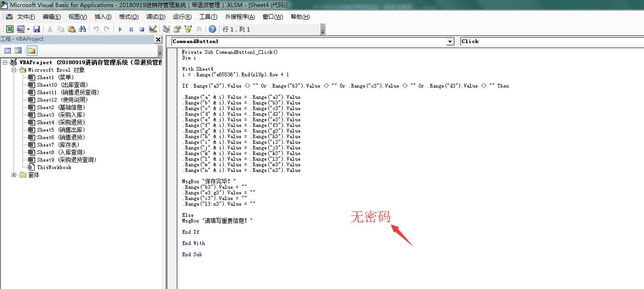The height and width of the screenshot is (289, 644).
Task: Select ThisWorkbook in the project tree
Action: pyautogui.click(x=54, y=167)
